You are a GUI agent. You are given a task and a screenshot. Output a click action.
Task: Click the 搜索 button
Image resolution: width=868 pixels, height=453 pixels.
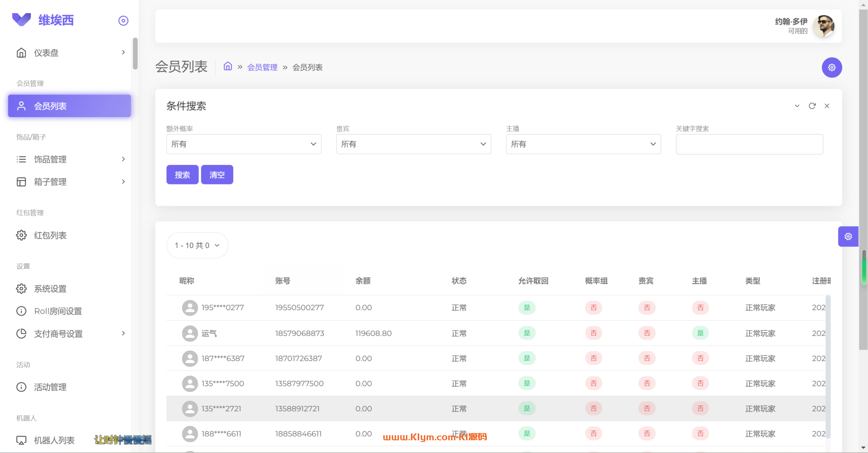[x=182, y=175]
